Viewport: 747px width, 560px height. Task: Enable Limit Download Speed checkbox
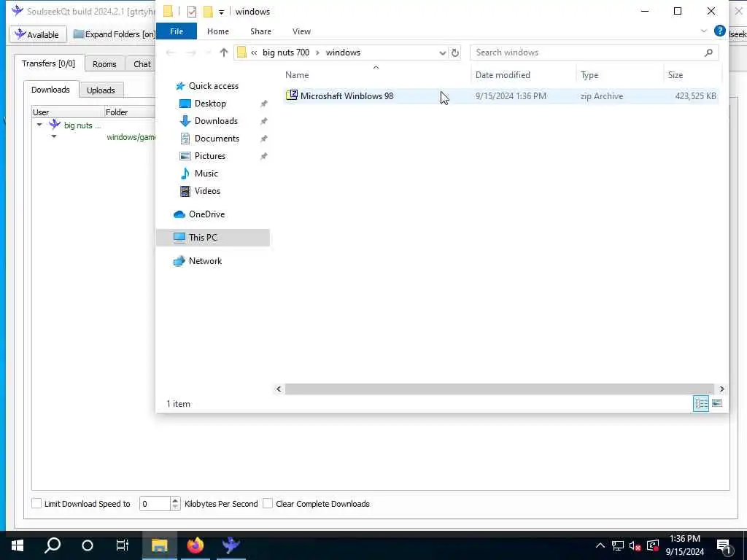[36, 503]
